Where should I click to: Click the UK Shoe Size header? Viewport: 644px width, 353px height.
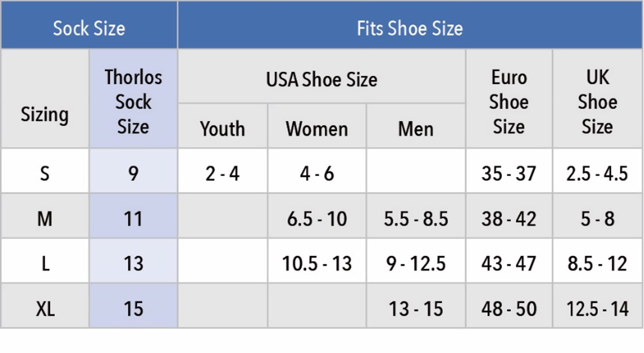(x=597, y=102)
